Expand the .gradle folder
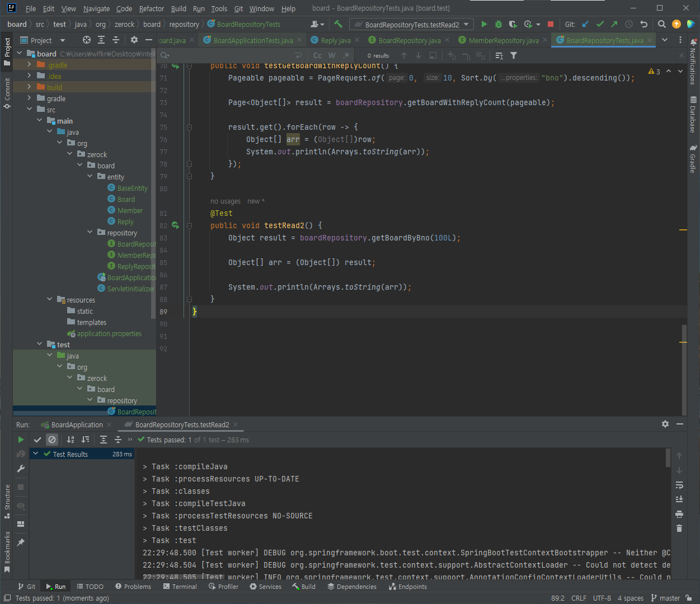 tap(29, 65)
